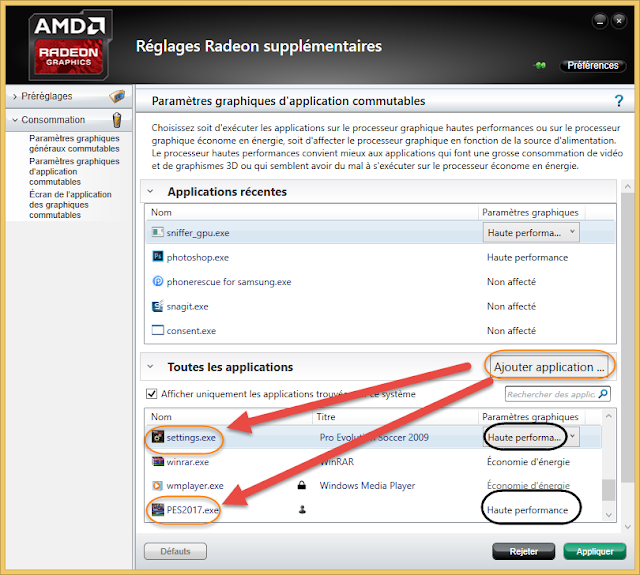Toggle 'Afficher uniquement les applications trouvées' checkbox
This screenshot has height=575, width=640.
coord(151,394)
